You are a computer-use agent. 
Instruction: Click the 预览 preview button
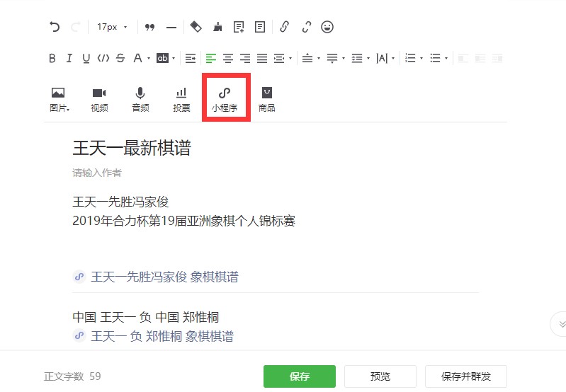pos(380,376)
